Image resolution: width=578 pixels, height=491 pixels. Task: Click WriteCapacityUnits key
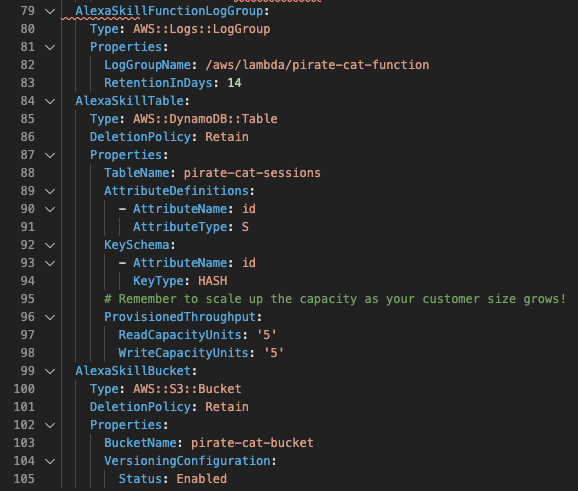(184, 353)
